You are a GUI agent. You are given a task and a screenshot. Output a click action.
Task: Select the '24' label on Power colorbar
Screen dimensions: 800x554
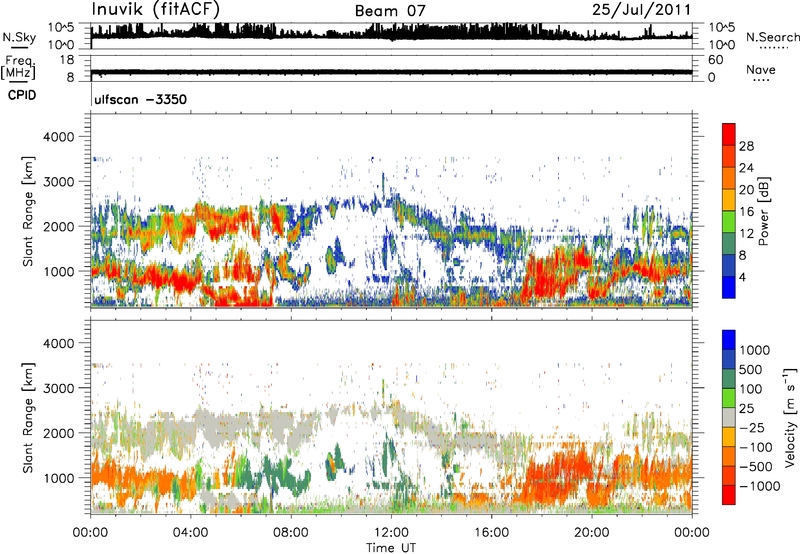(x=746, y=168)
